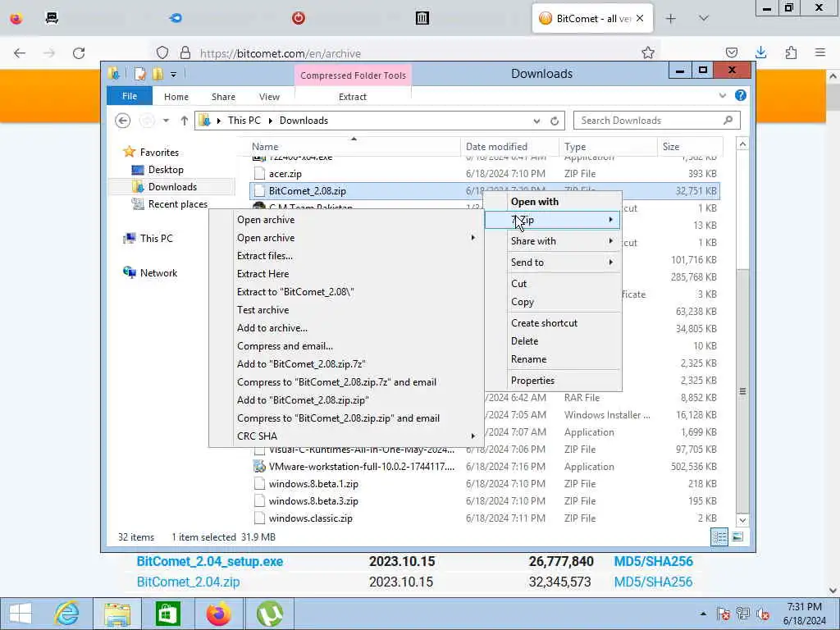
Task: Choose Extract Here from 7-Zip submenu
Action: click(x=263, y=274)
